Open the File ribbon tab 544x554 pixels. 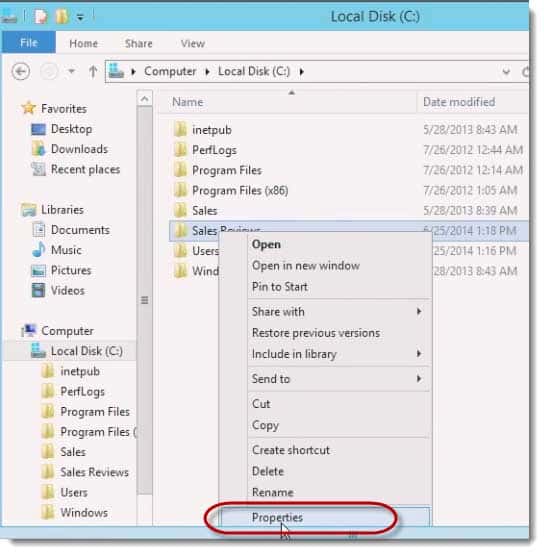click(29, 42)
